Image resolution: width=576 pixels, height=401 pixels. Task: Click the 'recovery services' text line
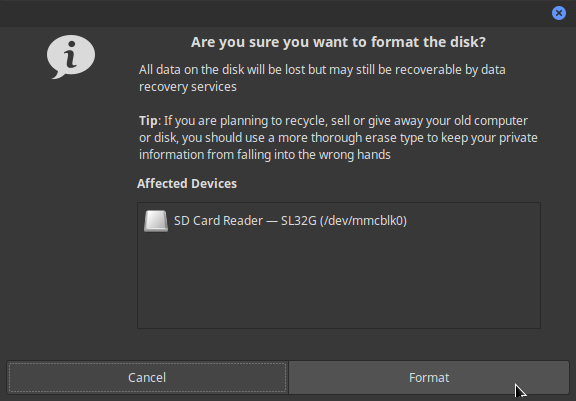[x=188, y=87]
